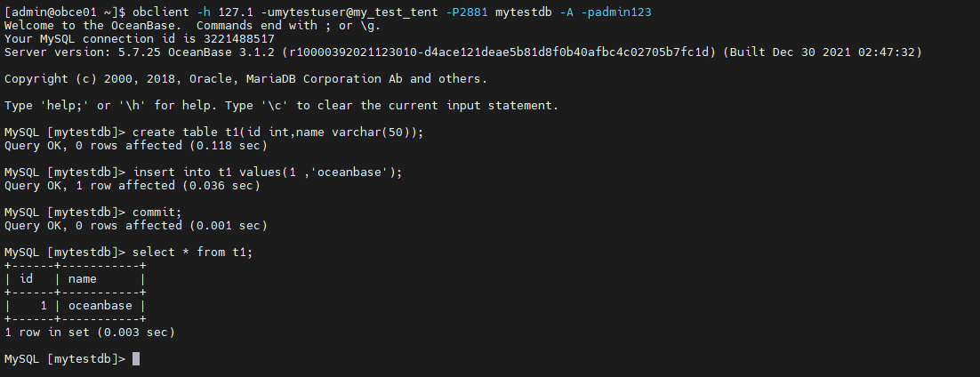The height and width of the screenshot is (377, 980).
Task: Click the -padmin123 password argument
Action: tap(615, 12)
